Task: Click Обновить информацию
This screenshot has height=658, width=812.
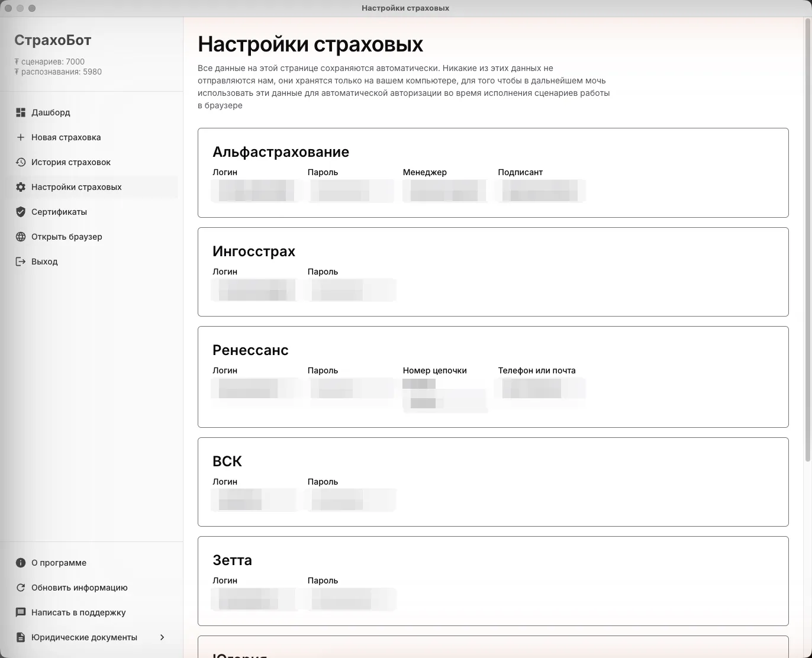Action: (92, 588)
